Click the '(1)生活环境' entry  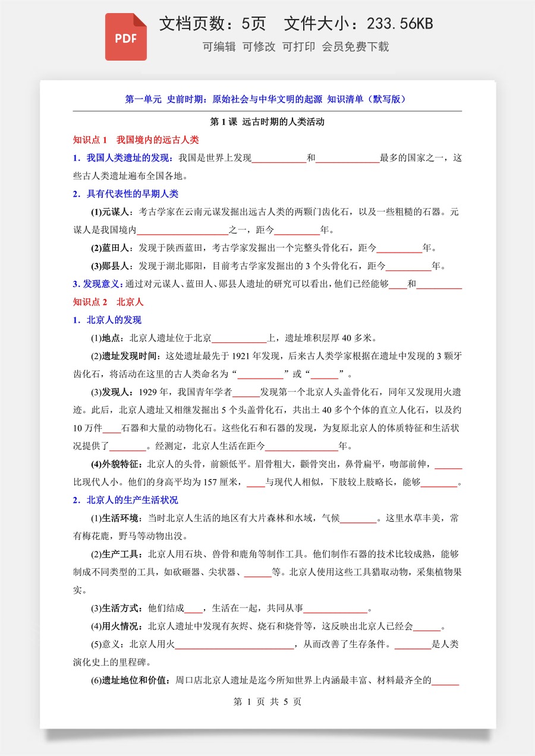pyautogui.click(x=117, y=518)
